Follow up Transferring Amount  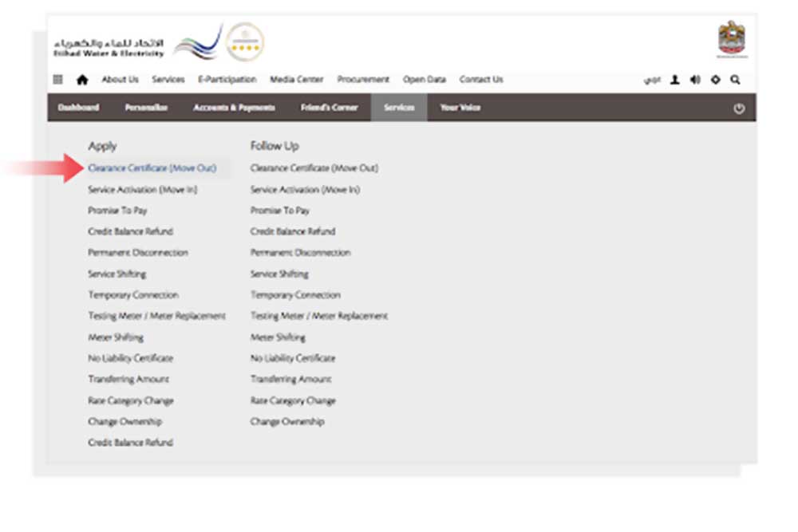coord(290,379)
